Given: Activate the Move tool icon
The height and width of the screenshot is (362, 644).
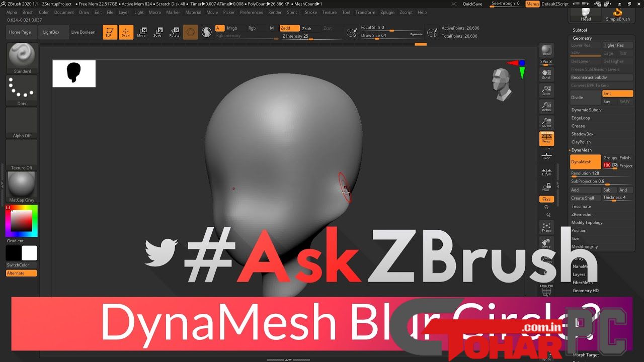Looking at the screenshot, I should point(142,32).
